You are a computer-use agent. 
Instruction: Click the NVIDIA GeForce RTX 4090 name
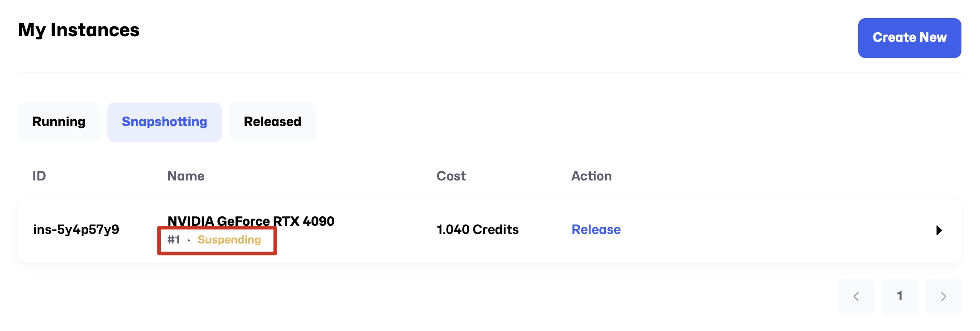tap(251, 221)
